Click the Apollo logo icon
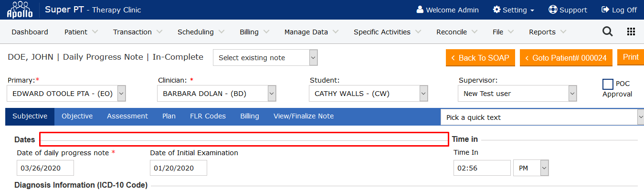 20,10
